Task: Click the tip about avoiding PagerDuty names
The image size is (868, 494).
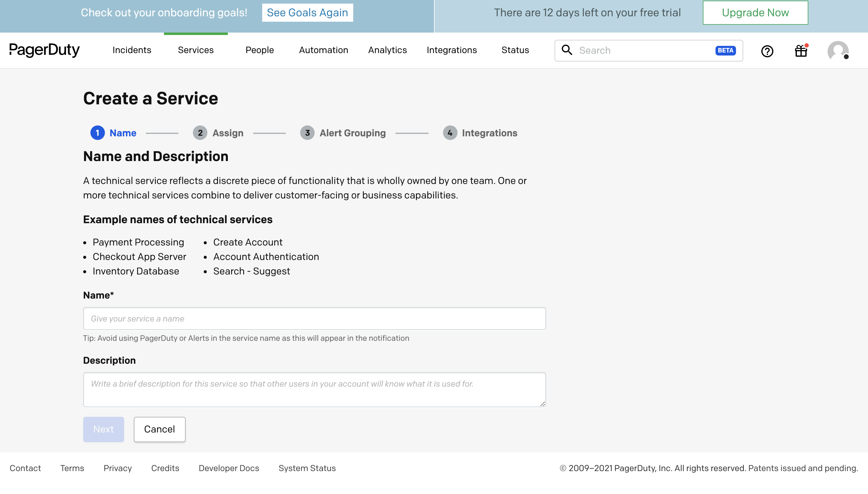Action: point(246,338)
